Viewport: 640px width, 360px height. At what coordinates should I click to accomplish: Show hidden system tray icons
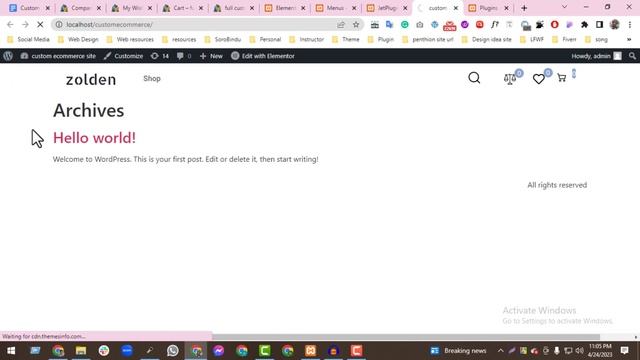tap(500, 351)
